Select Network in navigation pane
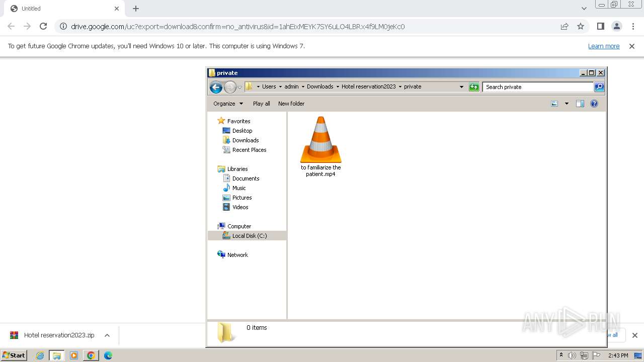644x362 pixels. click(237, 255)
